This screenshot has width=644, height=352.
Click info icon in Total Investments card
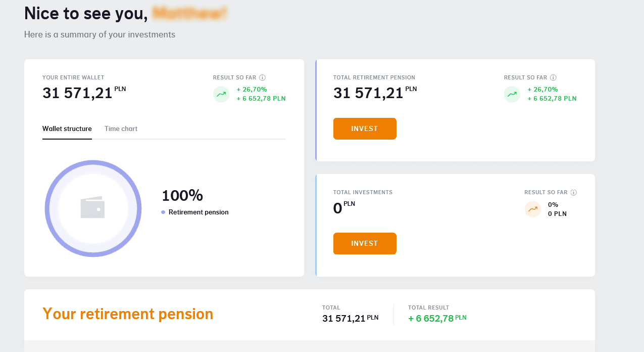[x=574, y=193]
